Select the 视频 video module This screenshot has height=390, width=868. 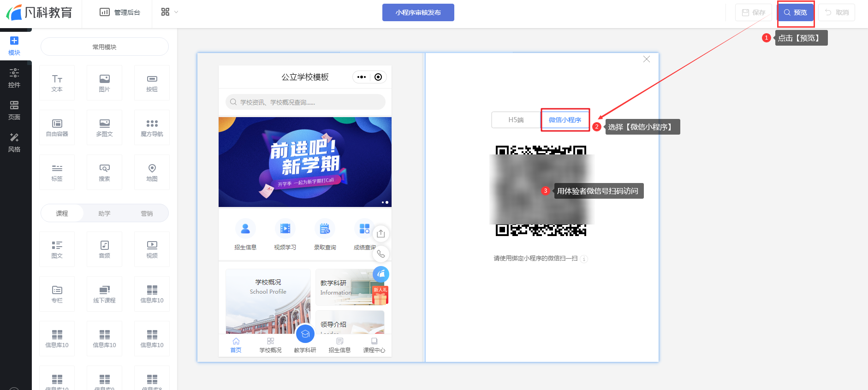(x=152, y=249)
